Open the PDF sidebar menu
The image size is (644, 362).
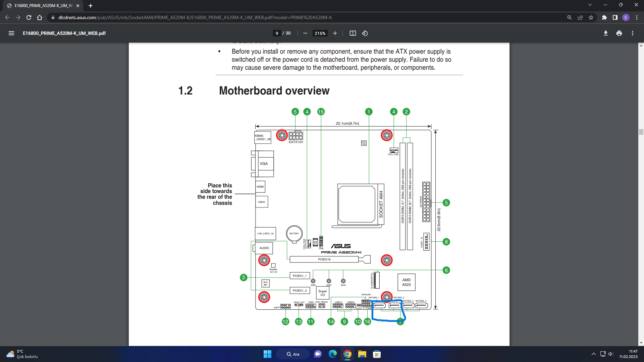[x=11, y=33]
